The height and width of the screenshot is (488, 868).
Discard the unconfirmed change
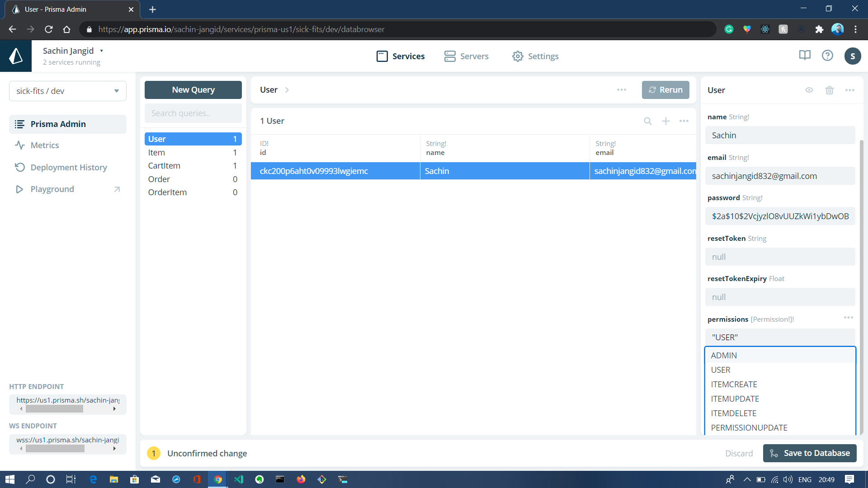point(739,453)
